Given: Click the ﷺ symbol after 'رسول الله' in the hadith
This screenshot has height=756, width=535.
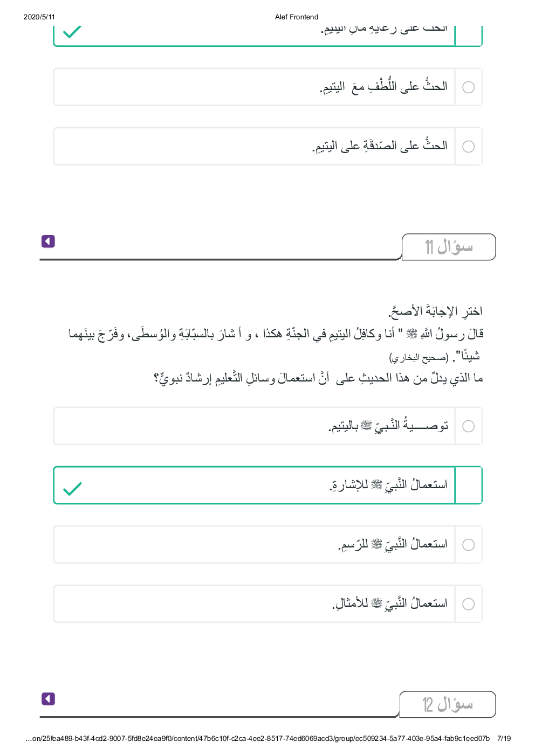Looking at the screenshot, I should click(411, 334).
